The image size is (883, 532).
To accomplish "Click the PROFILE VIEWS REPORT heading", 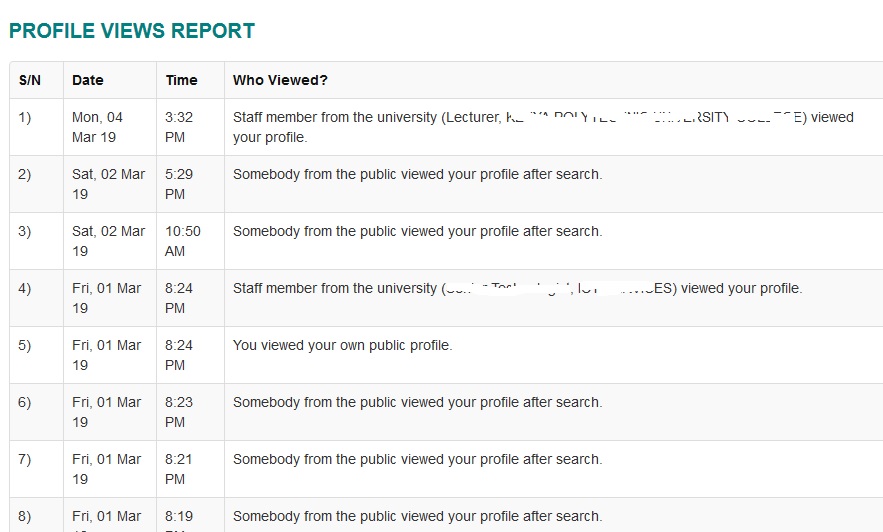I will (x=132, y=30).
